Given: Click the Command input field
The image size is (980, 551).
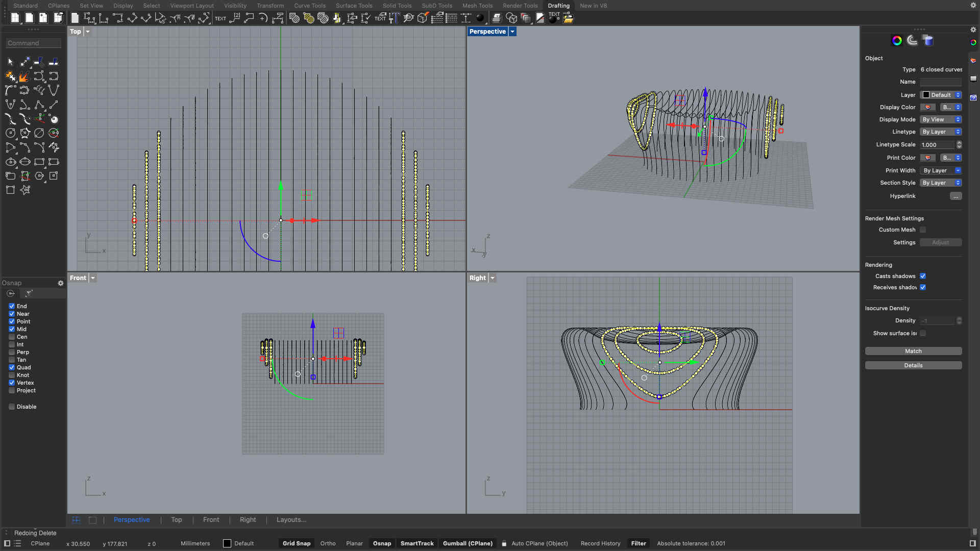Looking at the screenshot, I should tap(34, 43).
